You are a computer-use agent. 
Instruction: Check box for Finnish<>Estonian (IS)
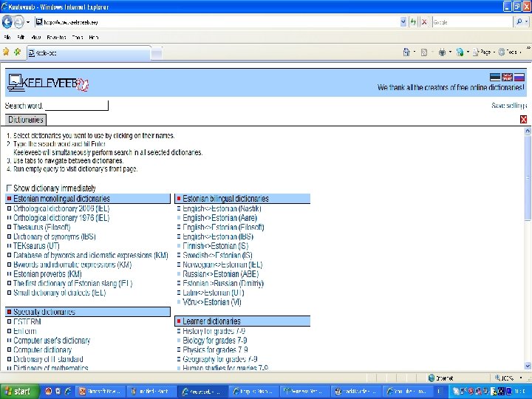(x=179, y=246)
